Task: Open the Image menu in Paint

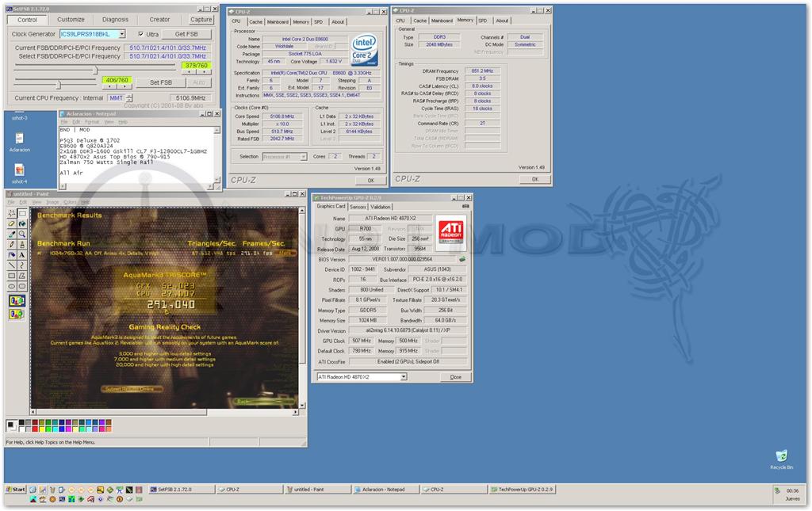Action: click(x=53, y=202)
